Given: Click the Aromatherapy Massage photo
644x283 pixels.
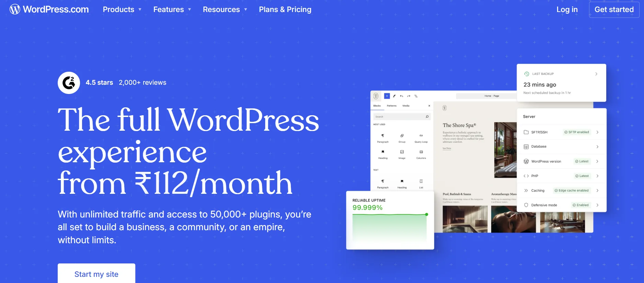Looking at the screenshot, I should pyautogui.click(x=513, y=219).
